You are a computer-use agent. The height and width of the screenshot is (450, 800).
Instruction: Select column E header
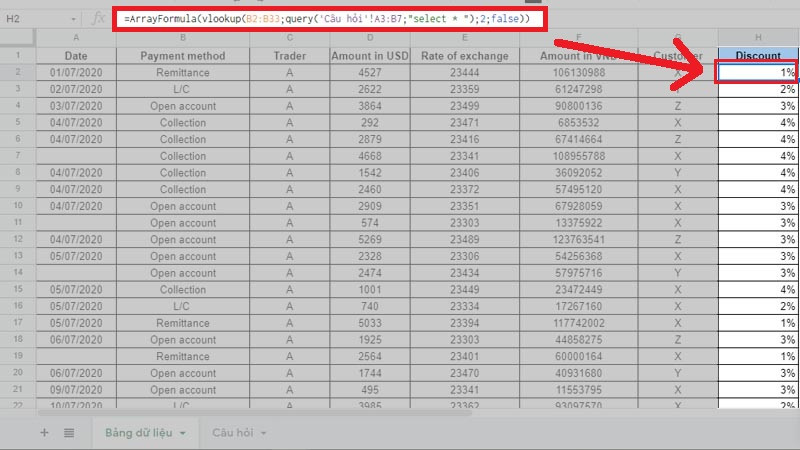tap(465, 38)
